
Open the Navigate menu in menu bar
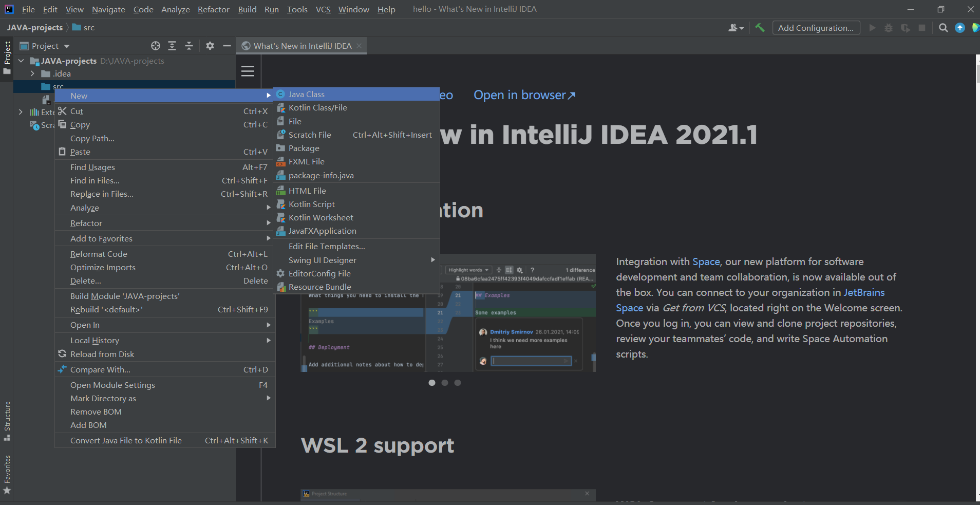108,9
